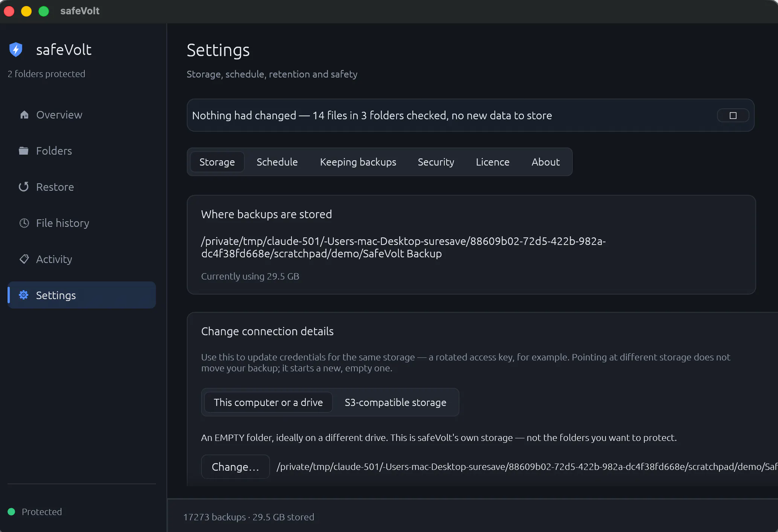Select Settings in the sidebar
This screenshot has width=778, height=532.
point(81,295)
